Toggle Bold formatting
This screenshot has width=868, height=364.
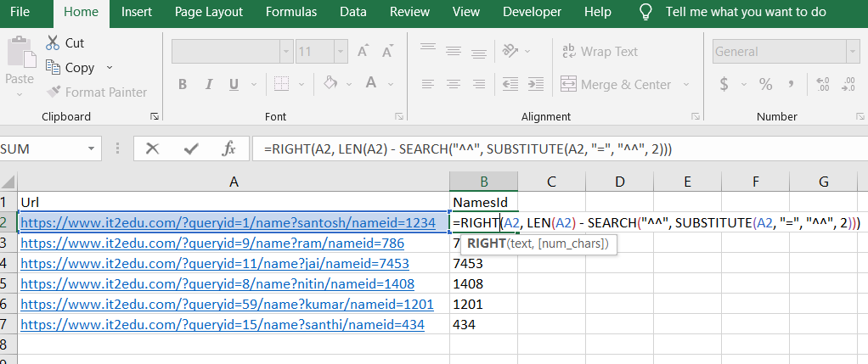pyautogui.click(x=183, y=84)
